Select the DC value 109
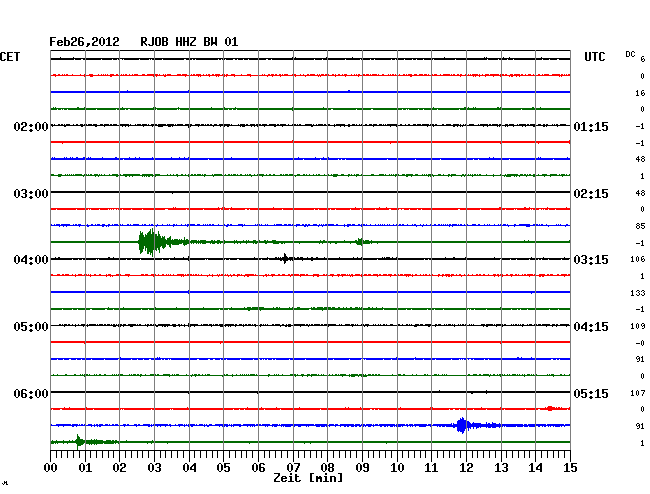The height and width of the screenshot is (494, 650). 638,326
